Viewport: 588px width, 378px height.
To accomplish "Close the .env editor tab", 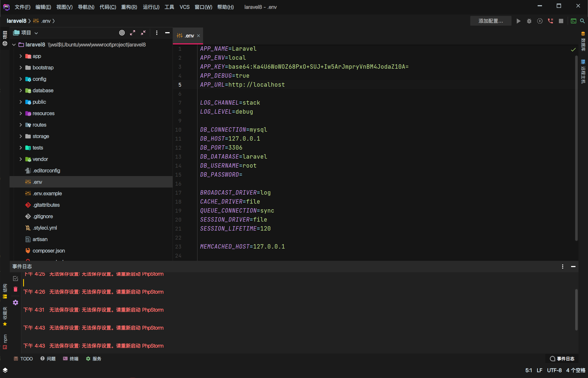I will click(x=198, y=36).
